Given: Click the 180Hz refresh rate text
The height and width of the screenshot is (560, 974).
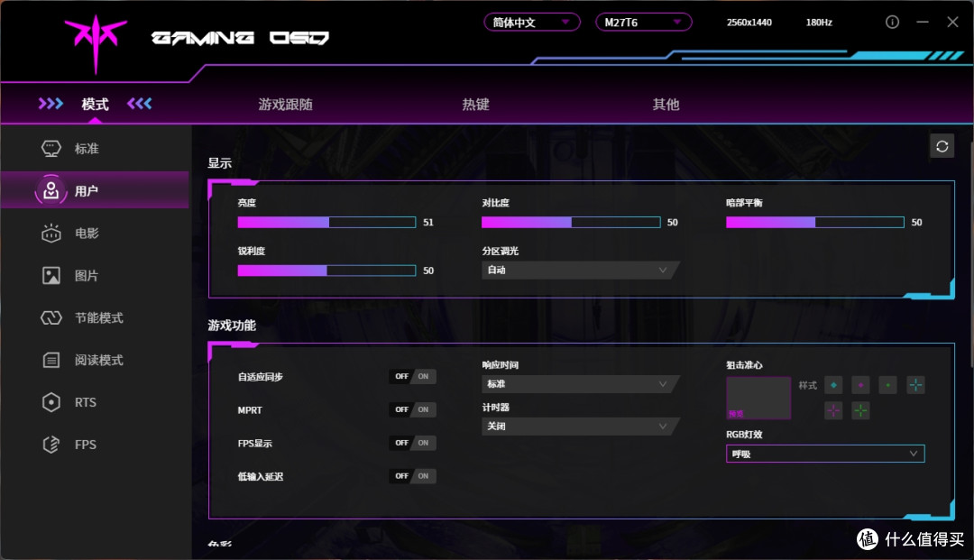Looking at the screenshot, I should tap(819, 23).
